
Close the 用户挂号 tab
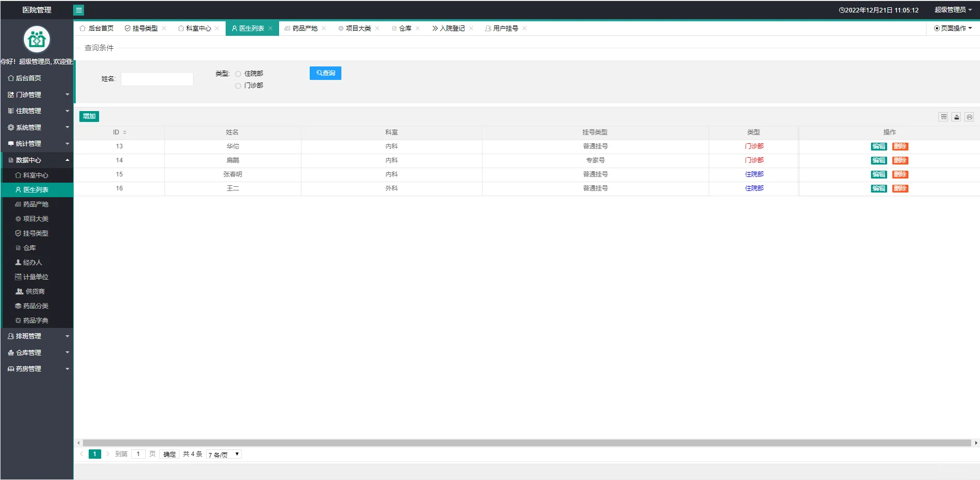pyautogui.click(x=524, y=29)
